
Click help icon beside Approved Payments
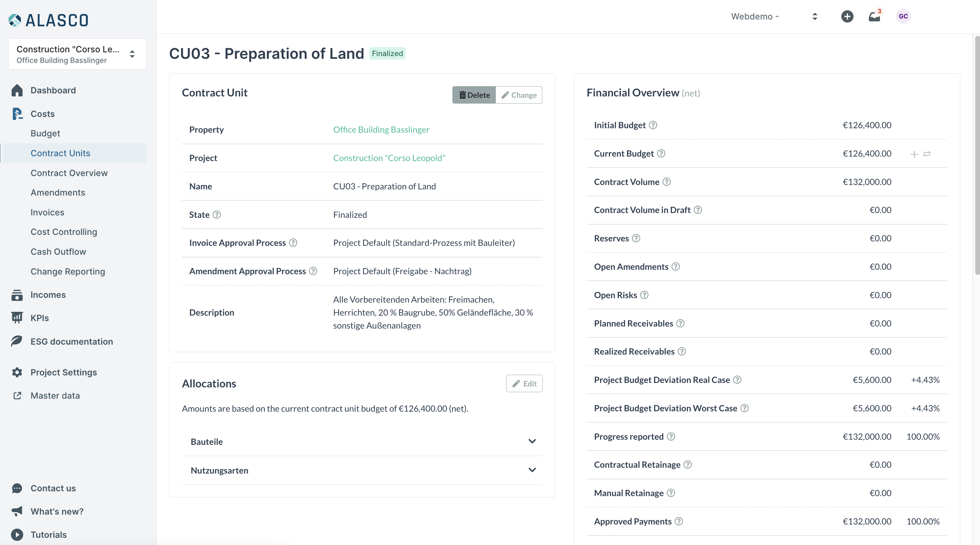679,521
